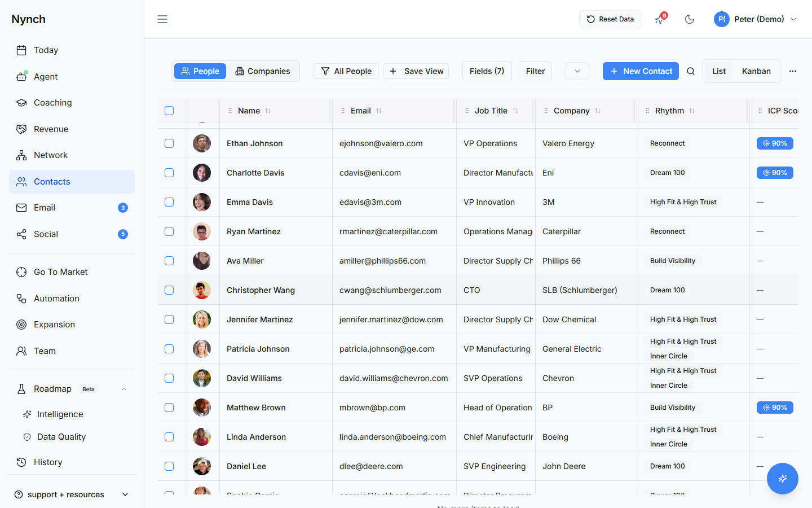The width and height of the screenshot is (812, 508).
Task: Open Today in the sidebar
Action: [x=72, y=50]
